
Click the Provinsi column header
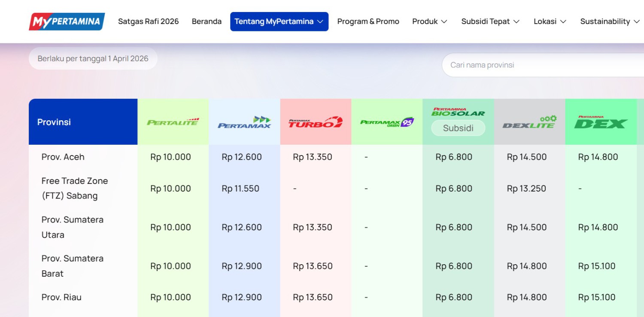(x=54, y=122)
